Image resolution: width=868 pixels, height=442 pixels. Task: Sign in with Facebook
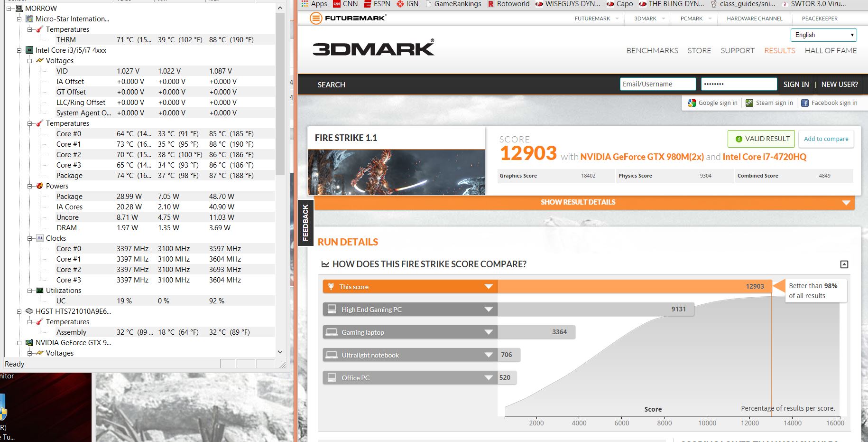[830, 103]
